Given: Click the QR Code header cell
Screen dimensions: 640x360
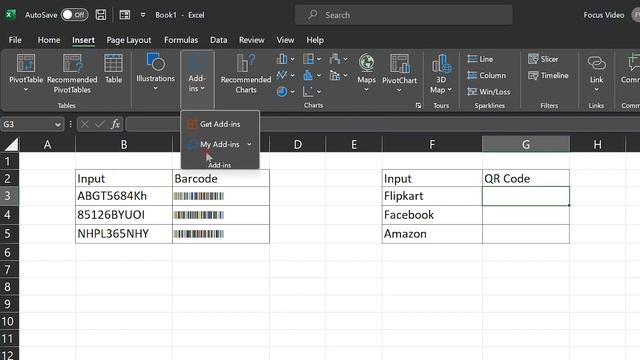Looking at the screenshot, I should (526, 178).
